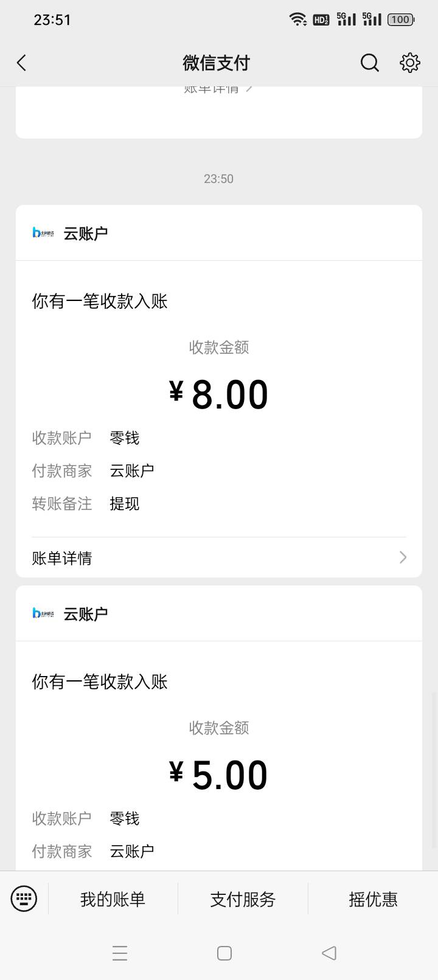Image resolution: width=438 pixels, height=980 pixels.
Task: Expand 账单详情 chevron on ¥8.00 card
Action: [x=403, y=557]
